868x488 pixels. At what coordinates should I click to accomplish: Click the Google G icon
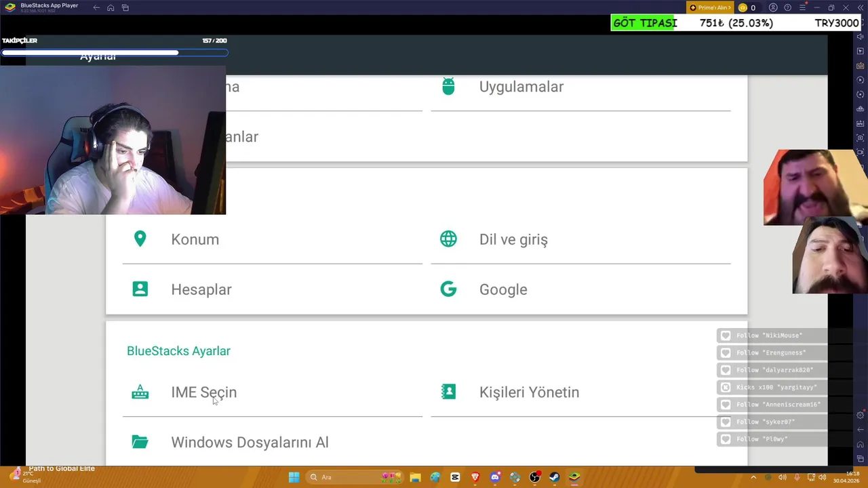[x=448, y=289]
